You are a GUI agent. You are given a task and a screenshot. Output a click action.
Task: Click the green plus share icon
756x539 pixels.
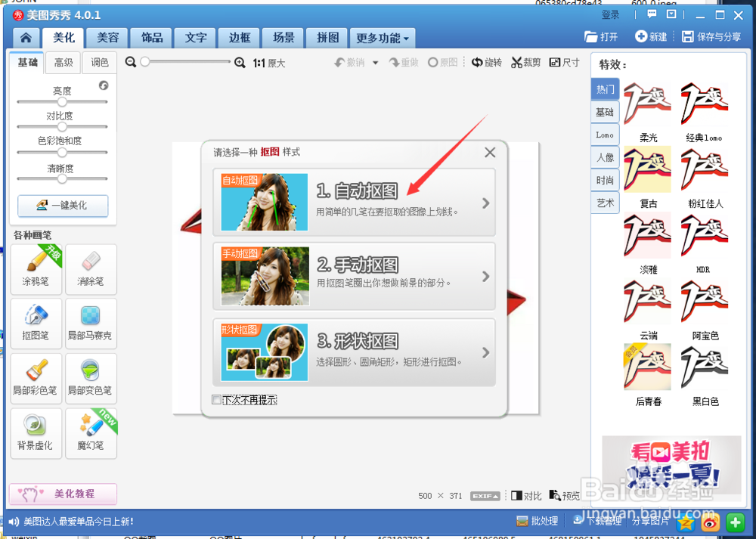[736, 522]
